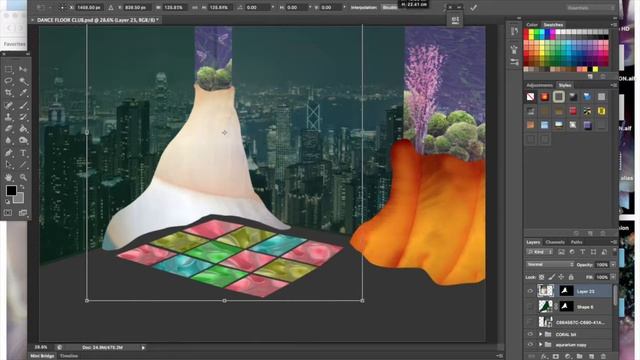Screen dimensions: 640x360
Task: Switch to the Channels tab
Action: pos(555,242)
